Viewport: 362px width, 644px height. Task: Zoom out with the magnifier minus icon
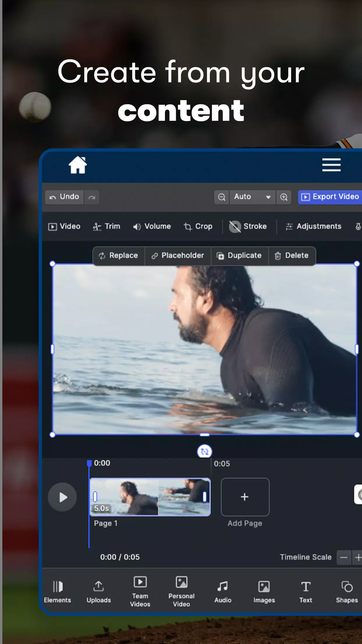pos(222,197)
